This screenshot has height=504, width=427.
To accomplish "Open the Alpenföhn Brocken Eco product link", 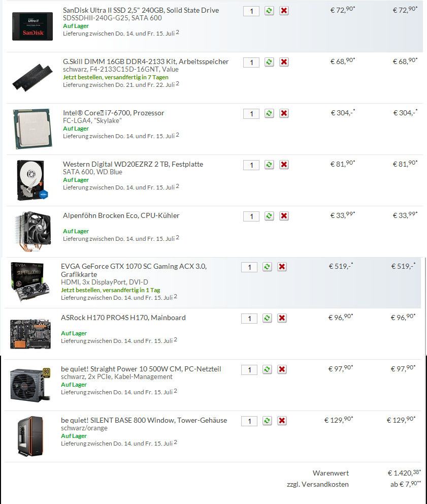I will point(121,216).
